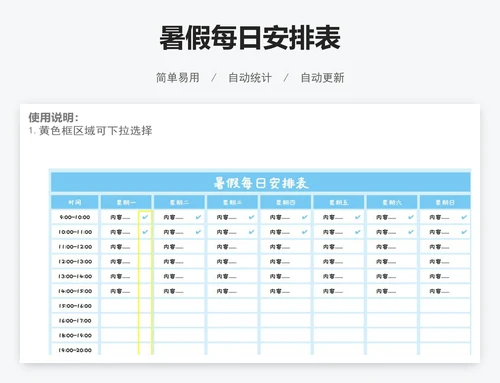The image size is (500, 383).
Task: Select the 星期三 column header
Action: tap(232, 202)
